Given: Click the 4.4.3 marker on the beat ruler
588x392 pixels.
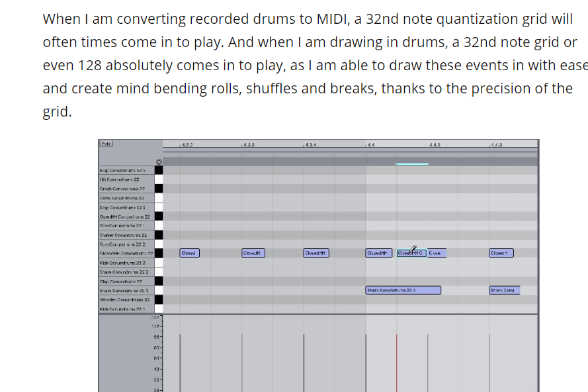Looking at the screenshot, I should 496,144.
